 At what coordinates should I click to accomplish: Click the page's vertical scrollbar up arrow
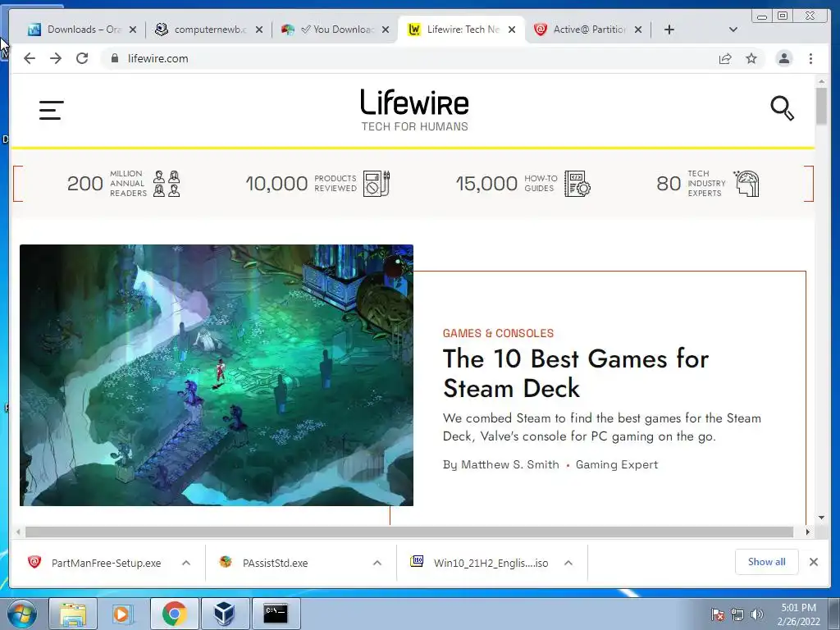tap(821, 81)
